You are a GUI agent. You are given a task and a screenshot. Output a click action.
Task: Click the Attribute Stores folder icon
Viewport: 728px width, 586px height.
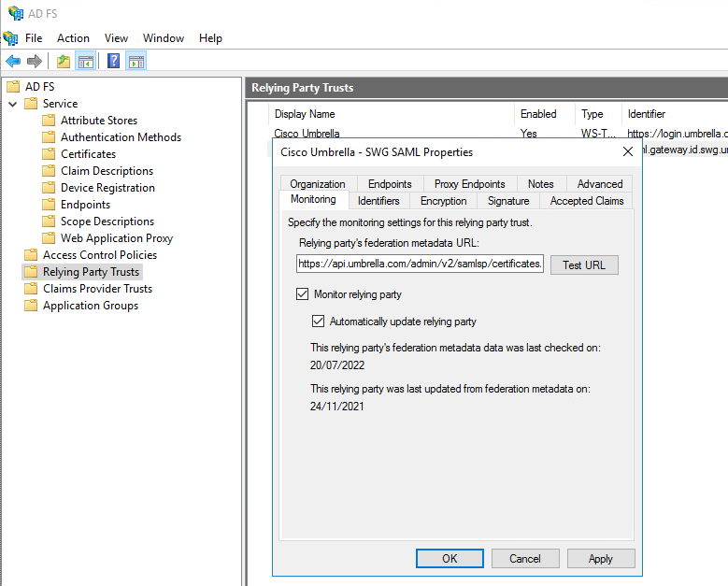(49, 121)
